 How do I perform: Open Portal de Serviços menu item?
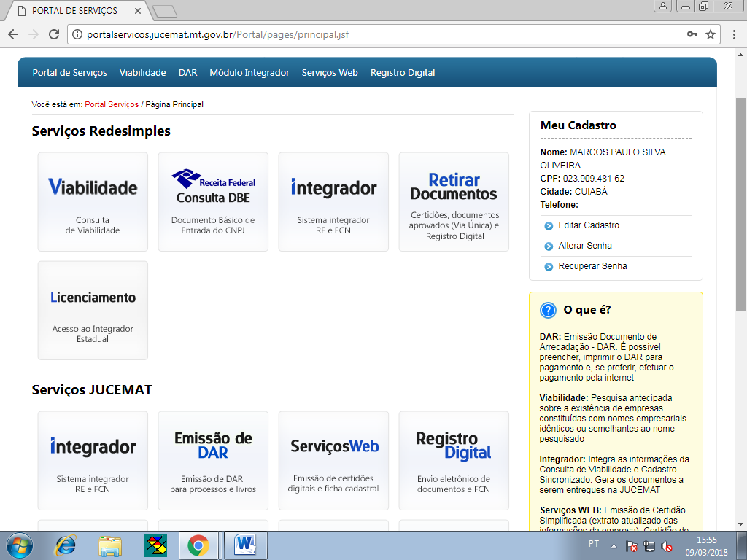point(69,72)
